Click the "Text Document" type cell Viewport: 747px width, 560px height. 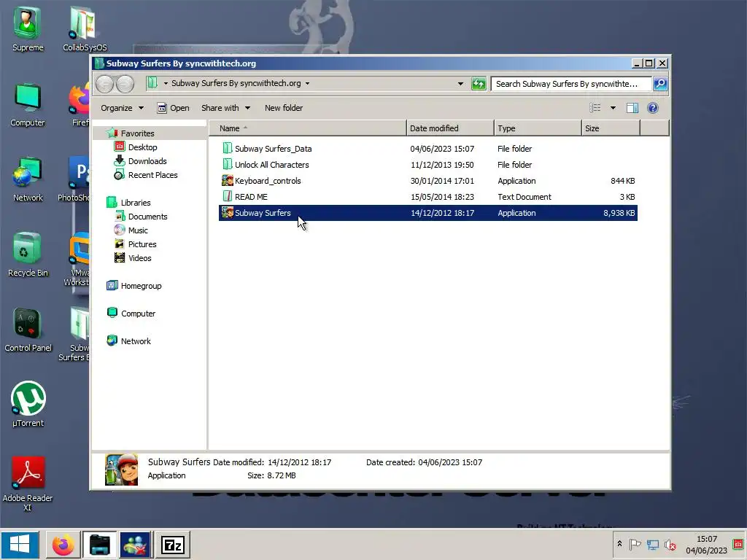(524, 197)
